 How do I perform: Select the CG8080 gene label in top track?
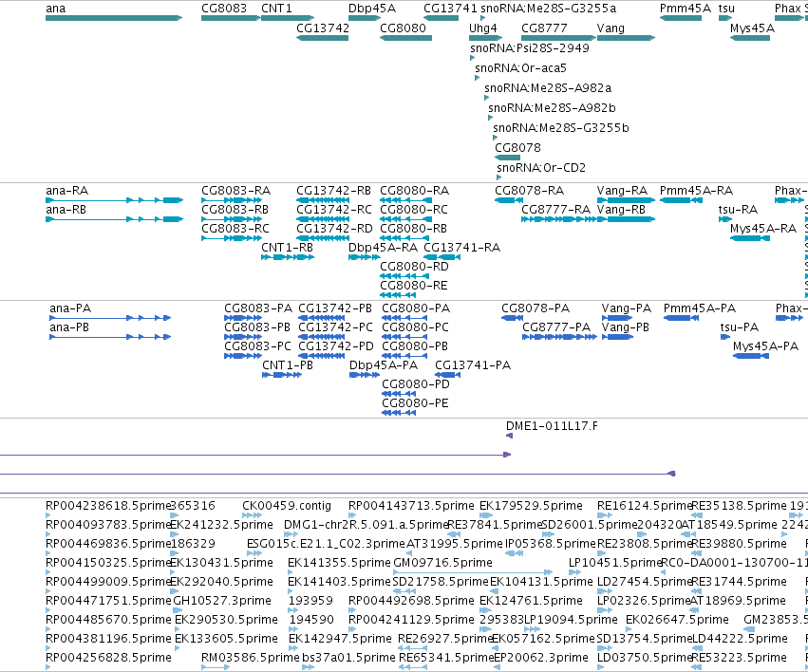click(x=403, y=28)
